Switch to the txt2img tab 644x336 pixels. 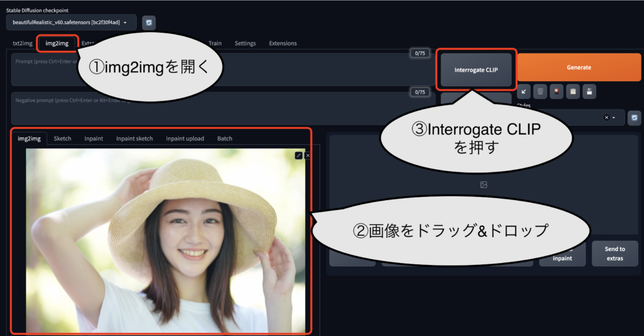(x=23, y=43)
